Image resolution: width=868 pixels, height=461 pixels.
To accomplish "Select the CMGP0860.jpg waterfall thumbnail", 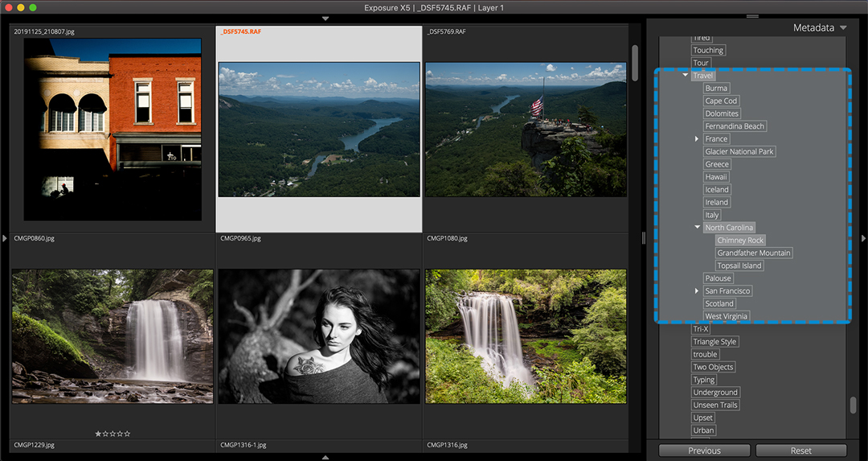I will [x=113, y=336].
